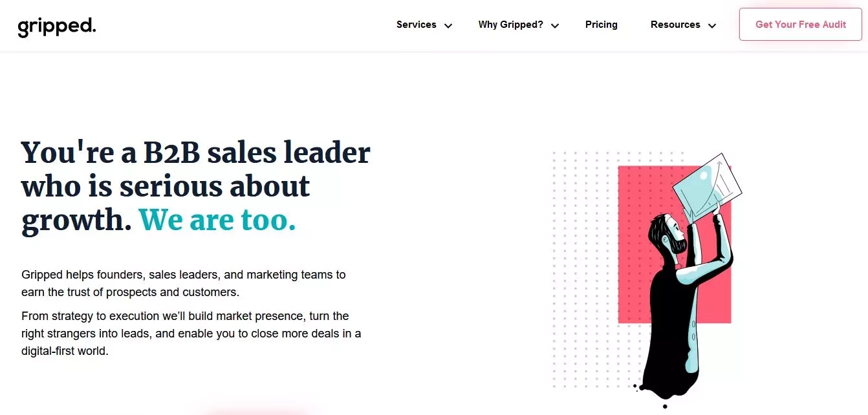868x415 pixels.
Task: Click the "From strategy to execution" paragraph
Action: tap(191, 334)
